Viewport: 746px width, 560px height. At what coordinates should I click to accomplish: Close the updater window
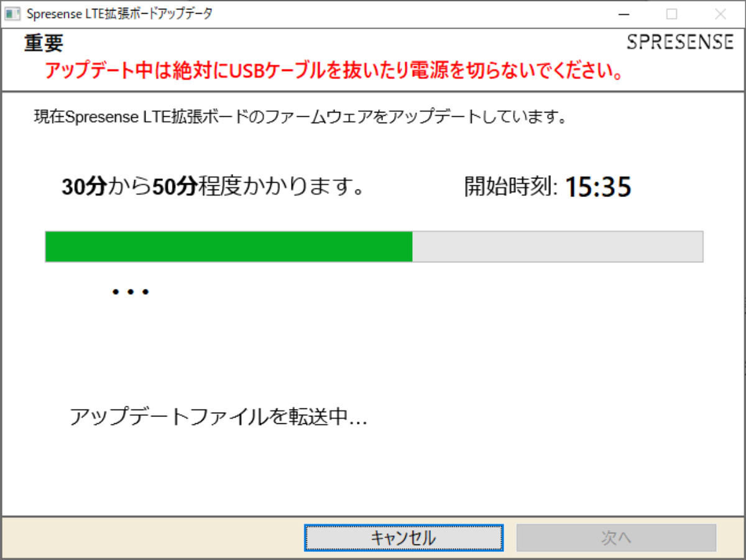click(x=720, y=14)
